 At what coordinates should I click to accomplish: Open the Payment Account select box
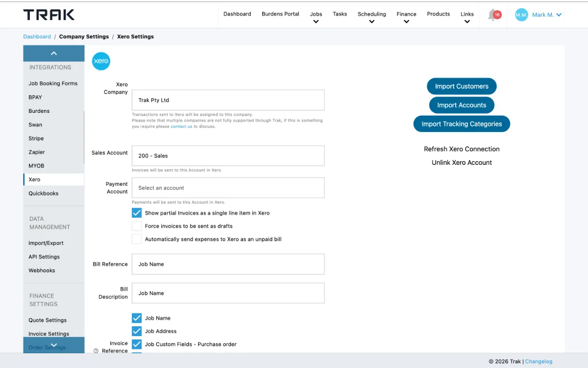click(x=228, y=188)
